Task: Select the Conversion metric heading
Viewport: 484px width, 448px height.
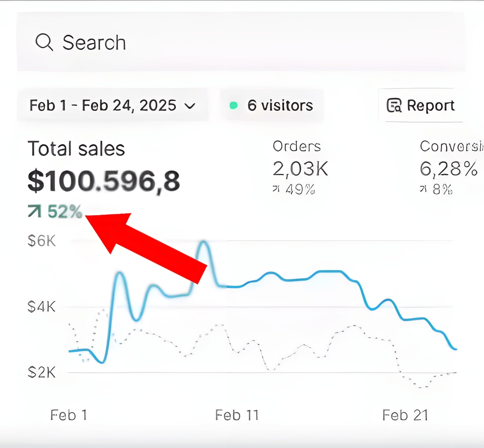Action: point(451,146)
